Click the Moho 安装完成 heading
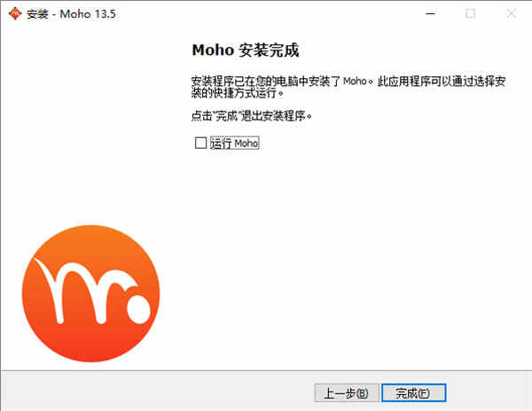 (246, 50)
